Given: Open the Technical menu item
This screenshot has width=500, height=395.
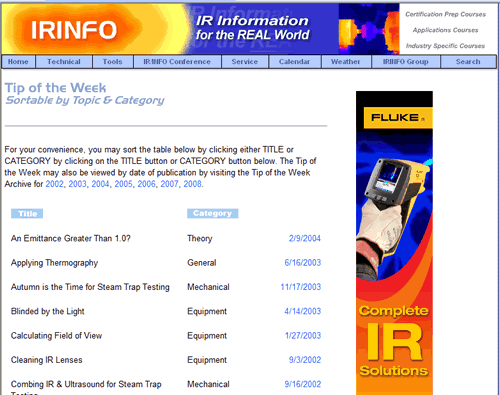Looking at the screenshot, I should coord(64,62).
